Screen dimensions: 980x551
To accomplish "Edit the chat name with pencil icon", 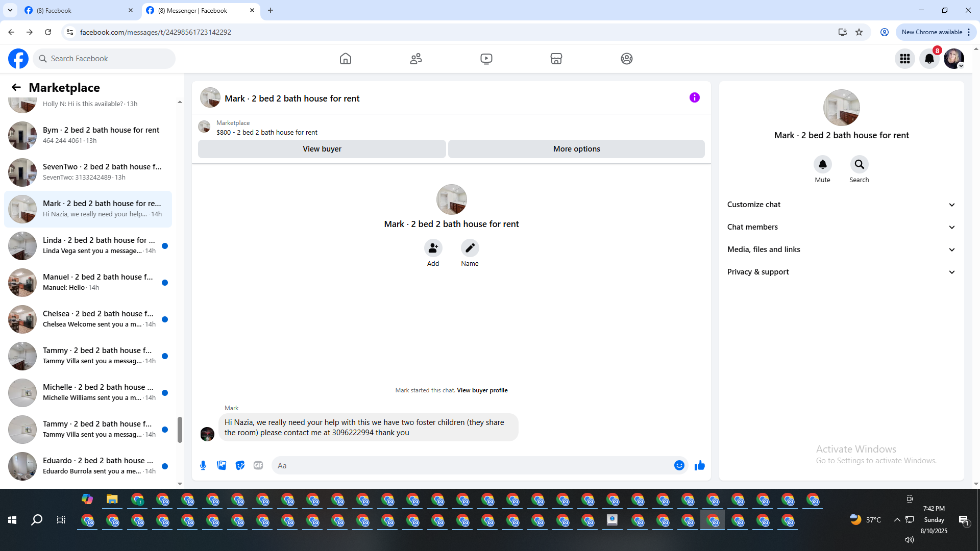I will tap(470, 248).
